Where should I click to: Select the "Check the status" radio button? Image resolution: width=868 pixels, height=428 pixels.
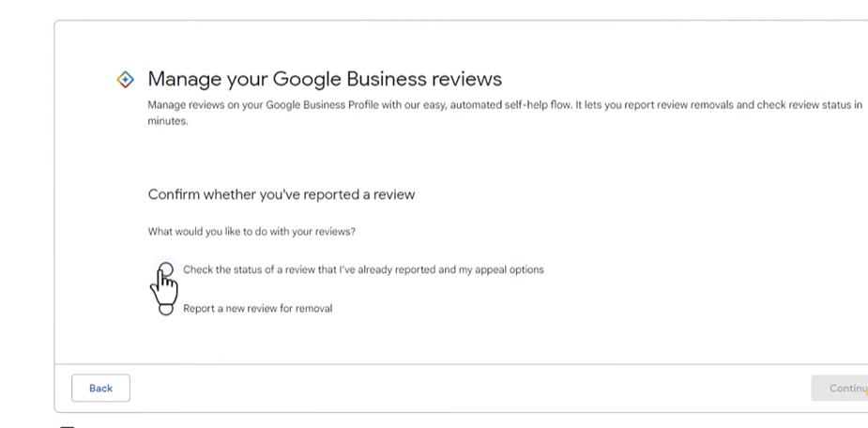pos(166,269)
